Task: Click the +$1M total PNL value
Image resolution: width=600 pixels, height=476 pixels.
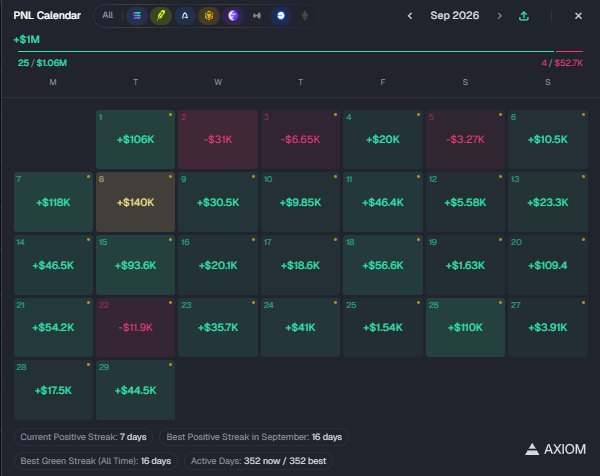Action: point(27,39)
